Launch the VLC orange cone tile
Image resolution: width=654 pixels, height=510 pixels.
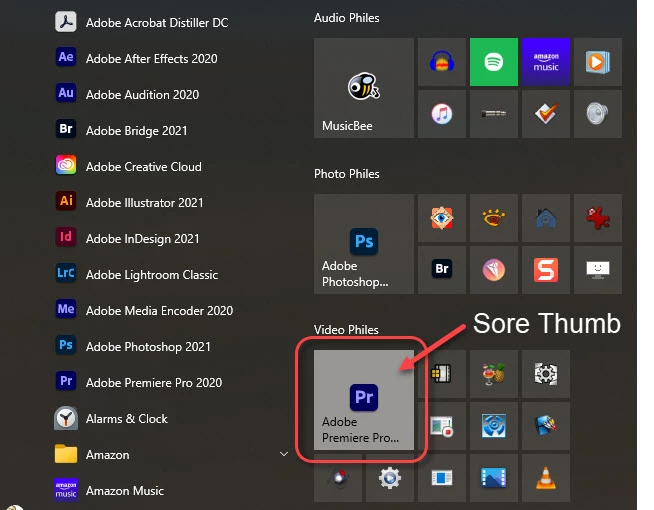[546, 478]
